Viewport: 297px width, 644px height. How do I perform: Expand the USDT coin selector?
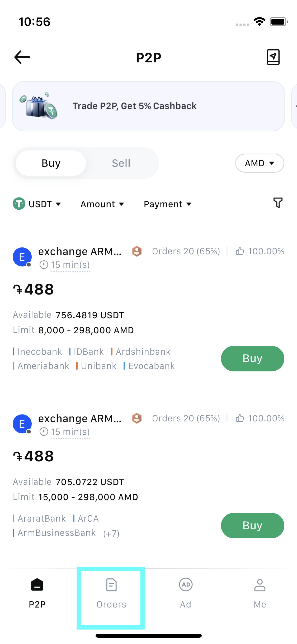pos(37,204)
